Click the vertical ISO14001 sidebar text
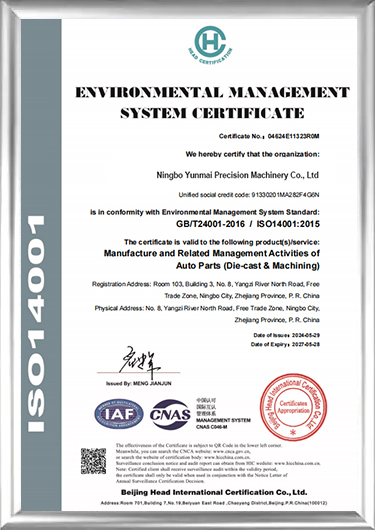The image size is (375, 530). click(37, 323)
